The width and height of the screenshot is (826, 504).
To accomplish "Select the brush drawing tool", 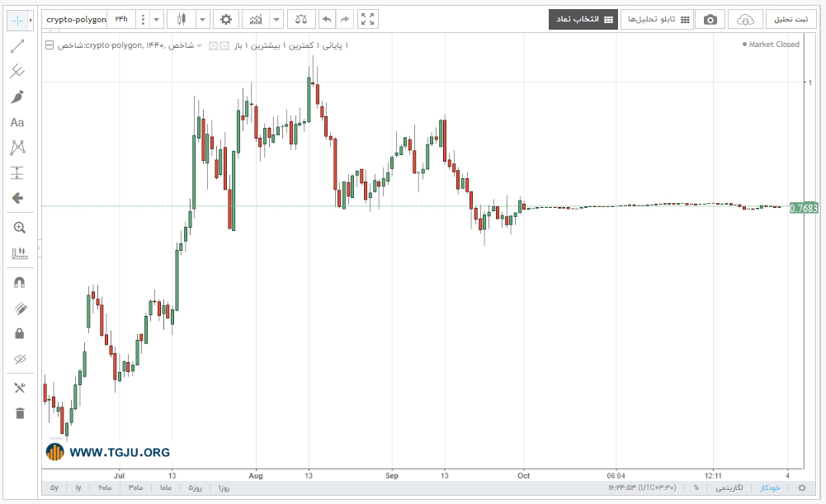I will (x=17, y=97).
